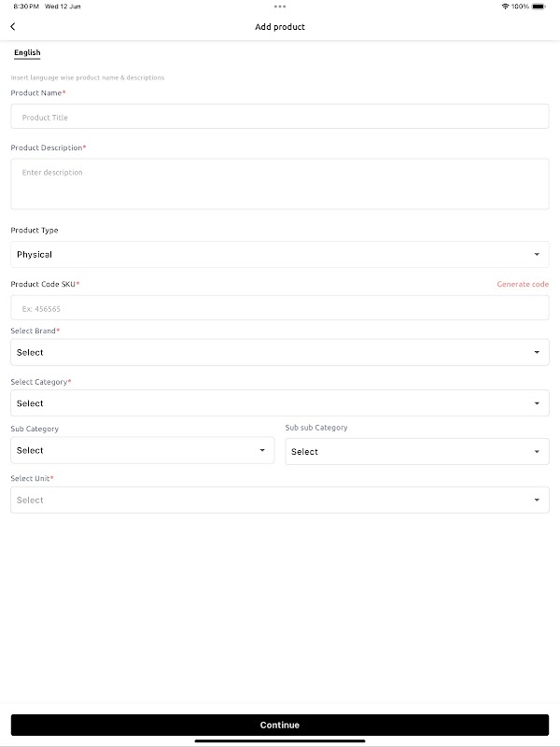Tap the Select Category dropdown arrow
560x747 pixels.
[537, 403]
